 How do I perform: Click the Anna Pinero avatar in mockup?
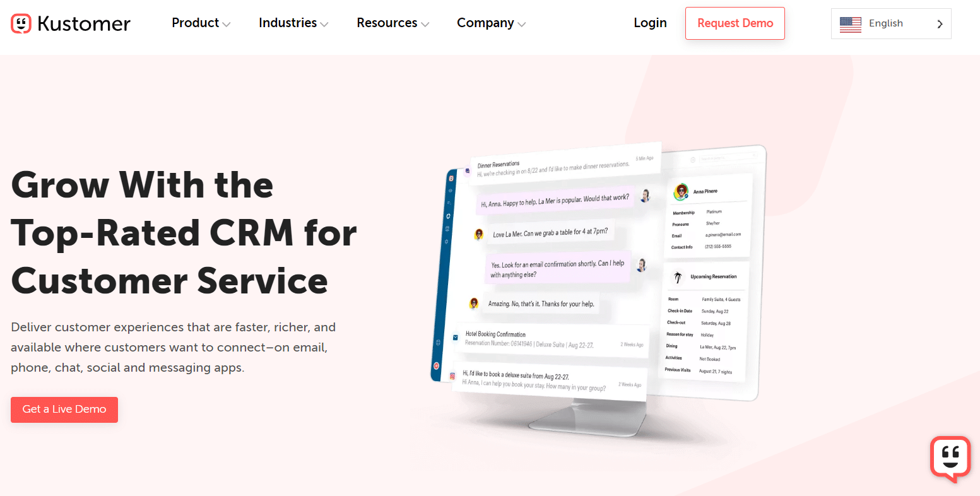[x=681, y=192]
